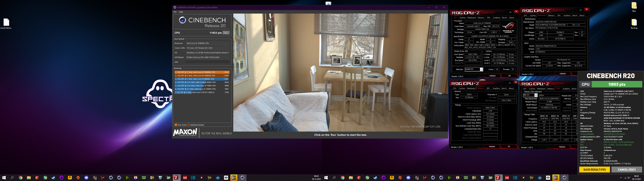Open Oculus icon on the left-hand taskbar
The height and width of the screenshot is (181, 644).
226,178
